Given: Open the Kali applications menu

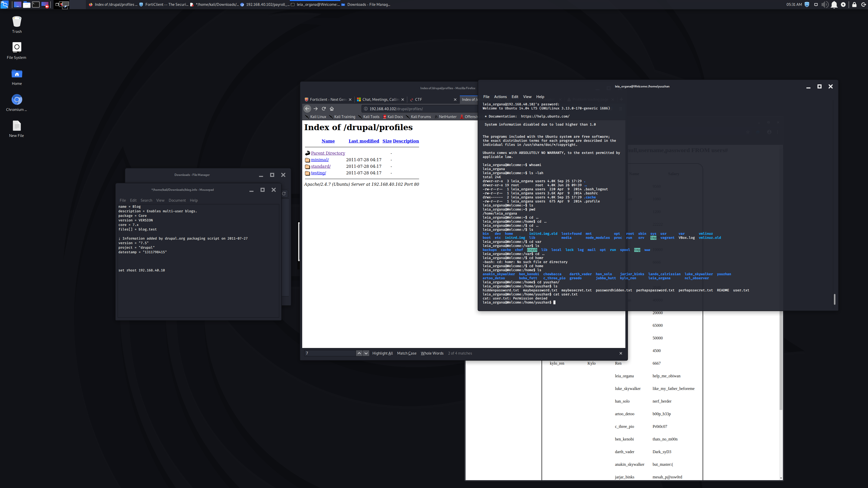Looking at the screenshot, I should (x=4, y=4).
